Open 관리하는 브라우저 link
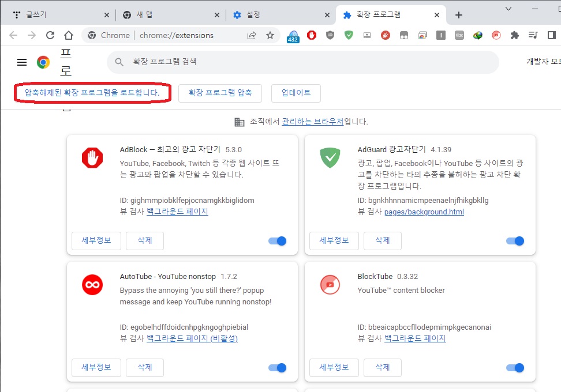The image size is (561, 392). [313, 122]
